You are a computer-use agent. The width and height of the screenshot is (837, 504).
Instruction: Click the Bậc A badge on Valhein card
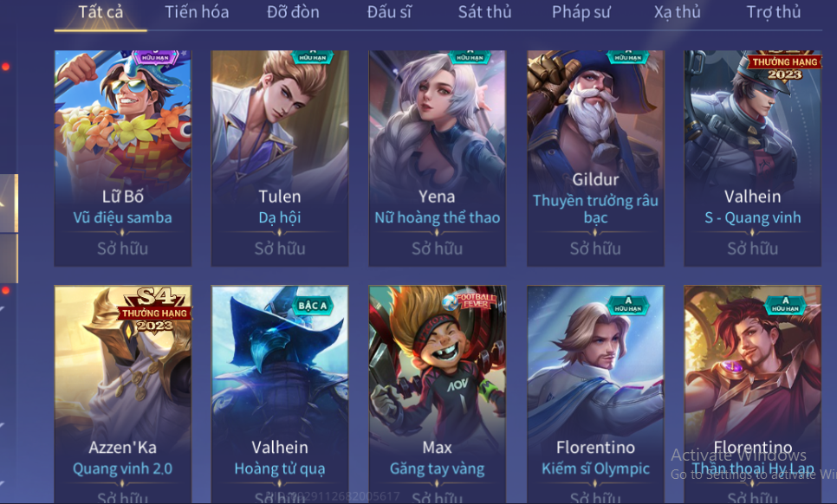[312, 306]
